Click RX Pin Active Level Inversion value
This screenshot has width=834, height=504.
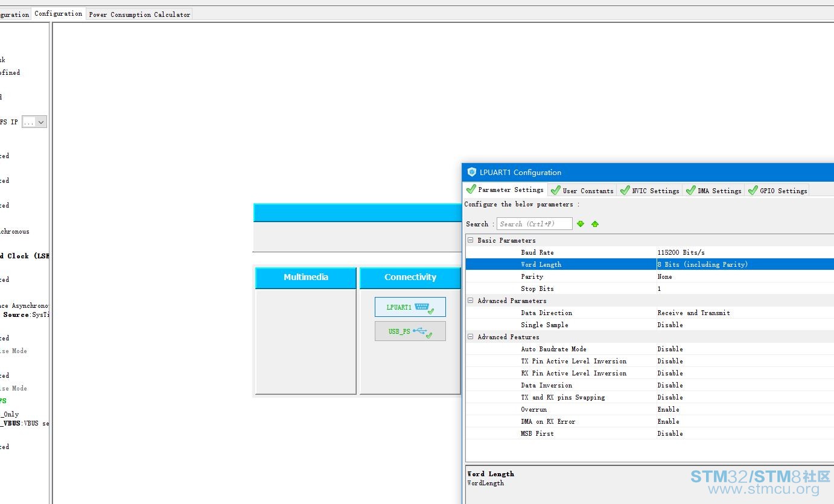click(670, 373)
